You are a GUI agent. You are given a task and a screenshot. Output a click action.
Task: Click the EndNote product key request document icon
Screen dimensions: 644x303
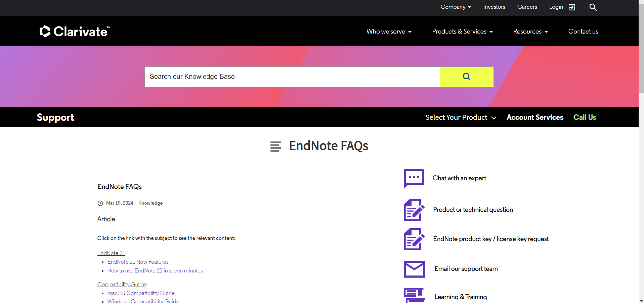(414, 239)
